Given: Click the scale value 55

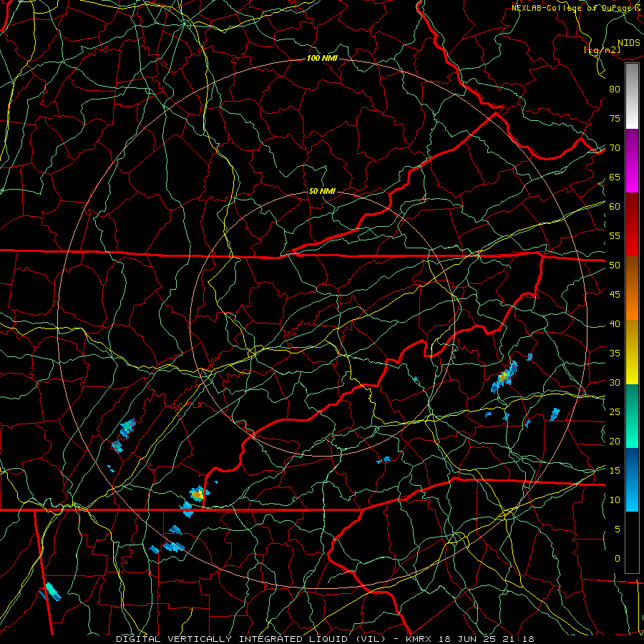Looking at the screenshot, I should (x=615, y=235).
